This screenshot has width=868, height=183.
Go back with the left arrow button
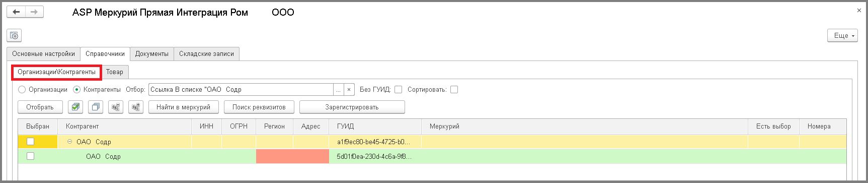tap(16, 12)
